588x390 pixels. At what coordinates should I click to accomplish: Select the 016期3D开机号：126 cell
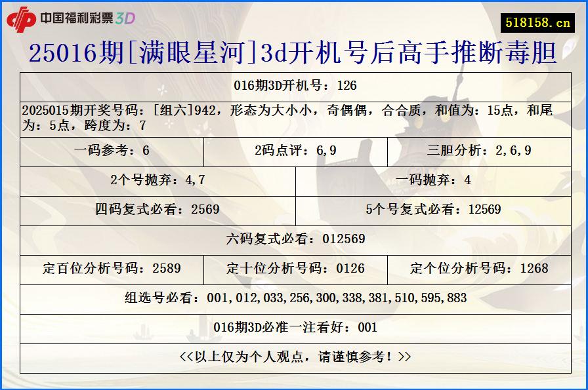294,84
